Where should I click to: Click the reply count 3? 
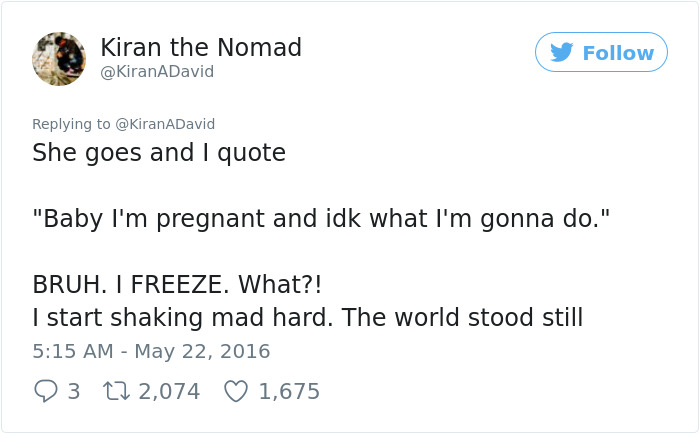[x=73, y=391]
